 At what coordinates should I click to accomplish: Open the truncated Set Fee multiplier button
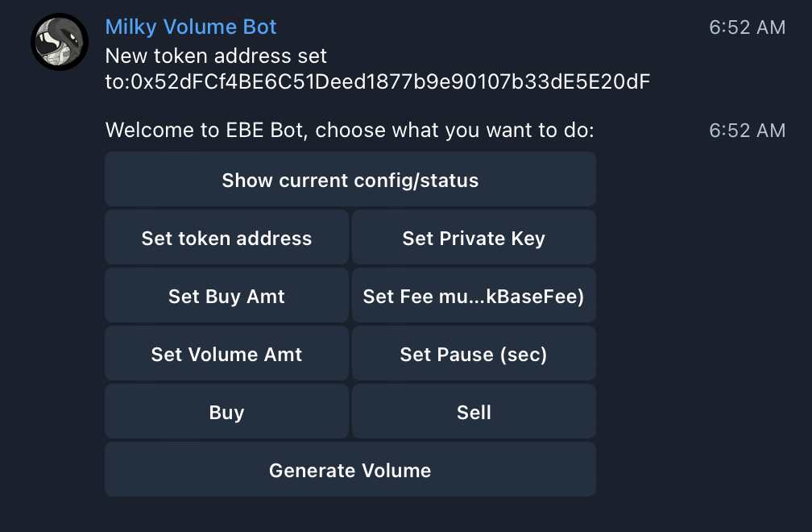click(x=474, y=296)
